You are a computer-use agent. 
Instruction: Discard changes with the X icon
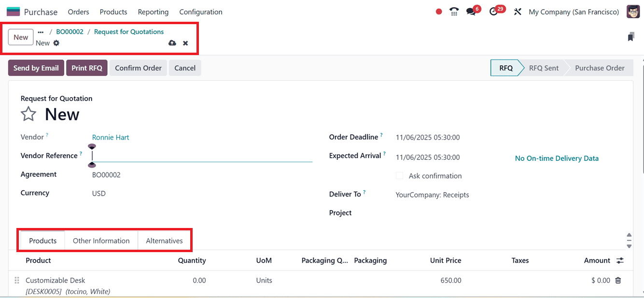(185, 43)
